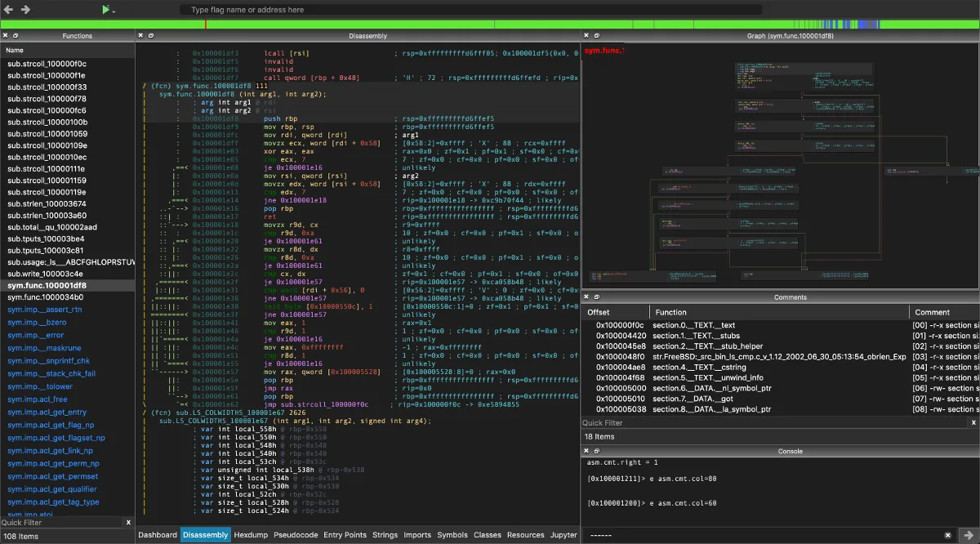Undock the Functions panel via its float icon
Image resolution: width=980 pixels, height=544 pixels.
(x=15, y=35)
